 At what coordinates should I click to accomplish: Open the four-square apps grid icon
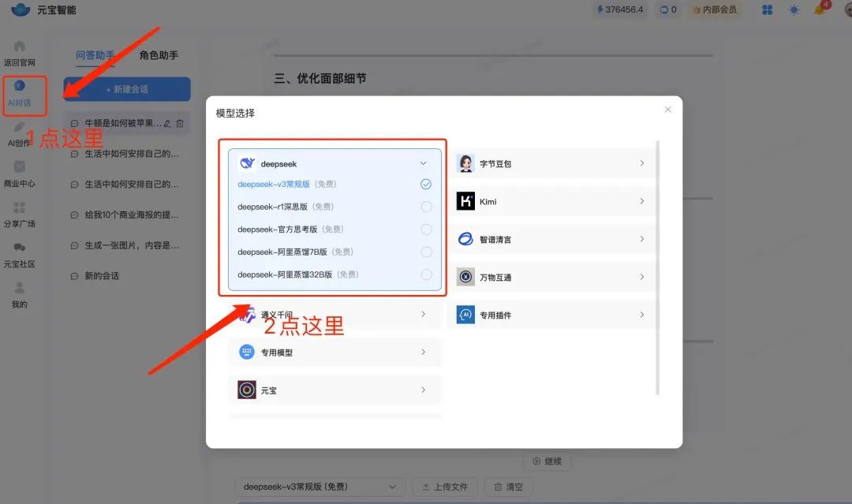(x=768, y=9)
